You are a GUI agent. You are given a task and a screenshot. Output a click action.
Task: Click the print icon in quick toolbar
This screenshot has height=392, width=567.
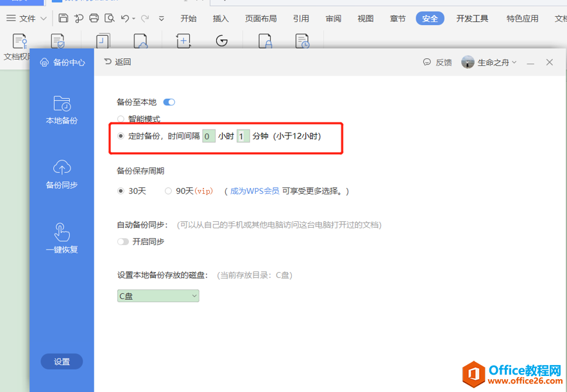coord(94,19)
